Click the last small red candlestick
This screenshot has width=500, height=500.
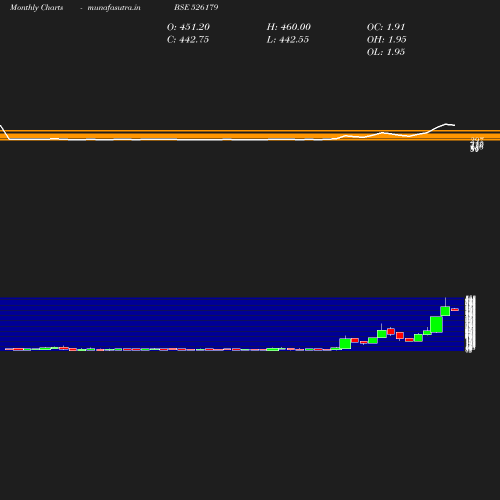coord(455,310)
